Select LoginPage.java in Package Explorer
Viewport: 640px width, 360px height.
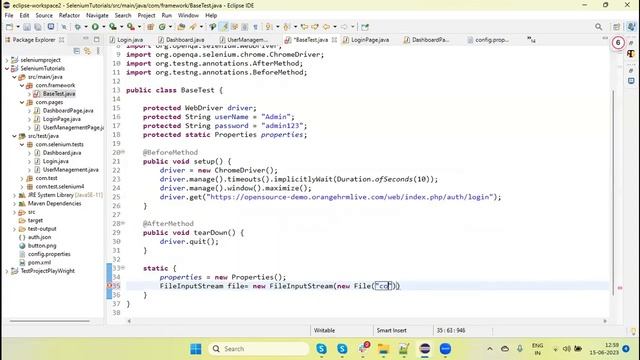pos(61,119)
